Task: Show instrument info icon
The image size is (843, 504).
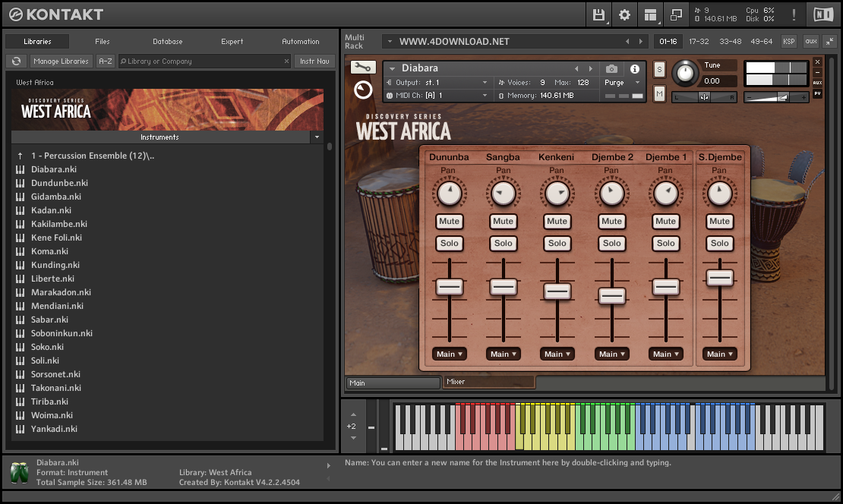Action: pyautogui.click(x=635, y=69)
